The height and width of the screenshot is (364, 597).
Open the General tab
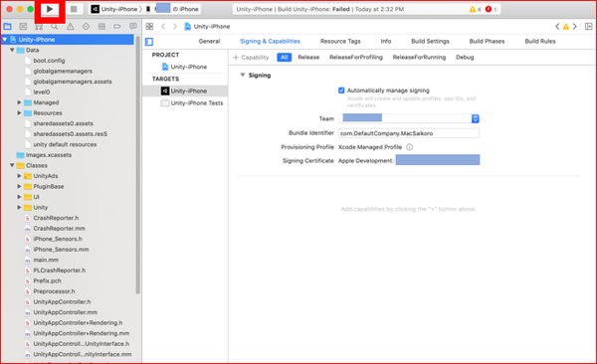coord(209,41)
